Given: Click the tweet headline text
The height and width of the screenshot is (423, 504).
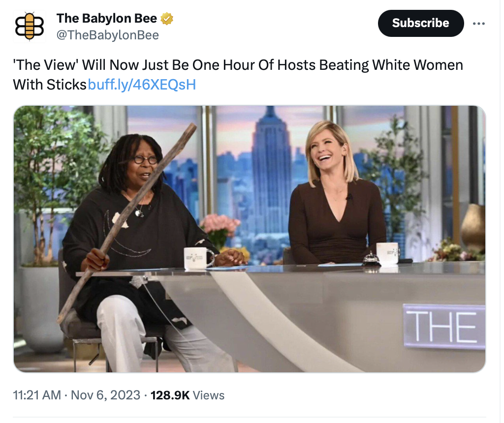Looking at the screenshot, I should [x=238, y=74].
